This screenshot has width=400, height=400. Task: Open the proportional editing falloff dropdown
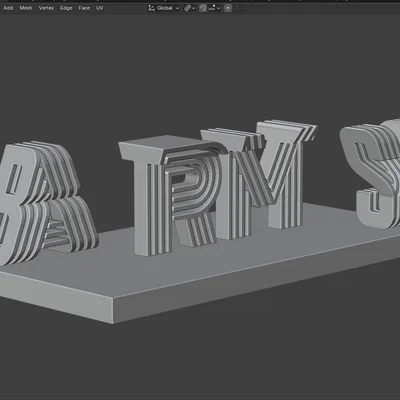[x=240, y=8]
